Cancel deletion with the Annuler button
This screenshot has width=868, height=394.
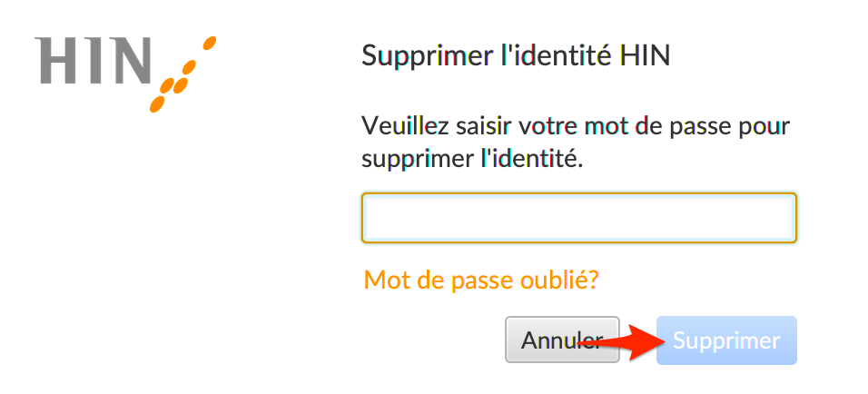[x=562, y=340]
